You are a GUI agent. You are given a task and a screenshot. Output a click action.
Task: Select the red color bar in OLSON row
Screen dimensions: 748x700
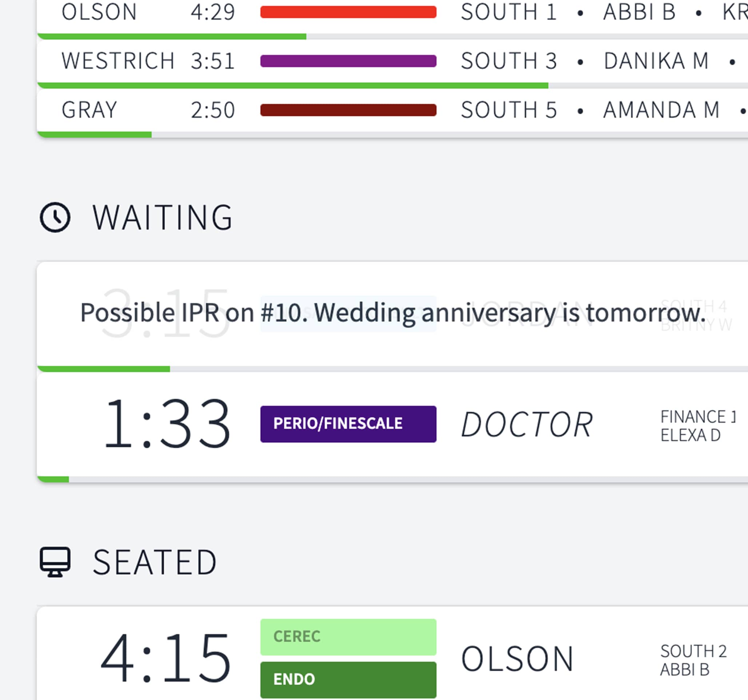348,12
